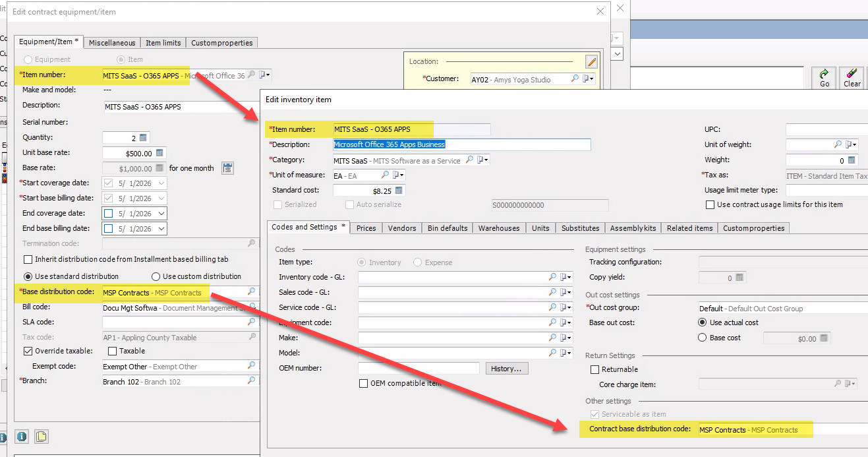Toggle End base billing date checkbox
Image resolution: width=868 pixels, height=457 pixels.
(108, 229)
